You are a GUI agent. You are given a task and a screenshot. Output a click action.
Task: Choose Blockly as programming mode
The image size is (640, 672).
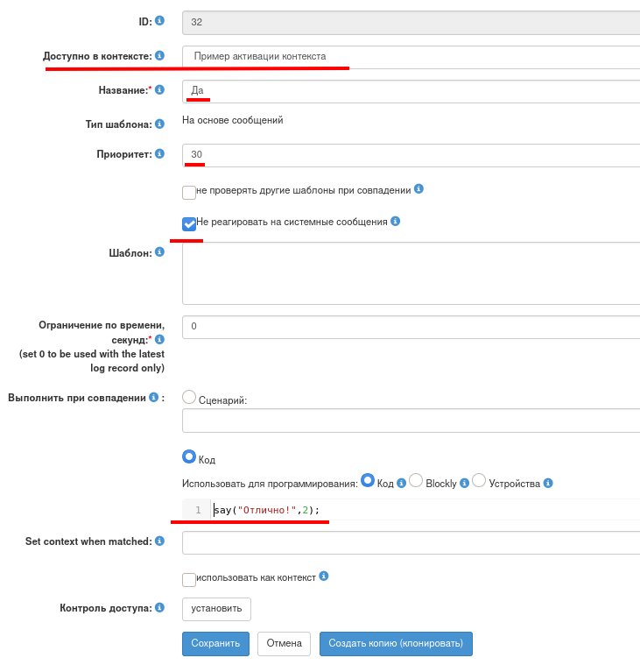(417, 480)
